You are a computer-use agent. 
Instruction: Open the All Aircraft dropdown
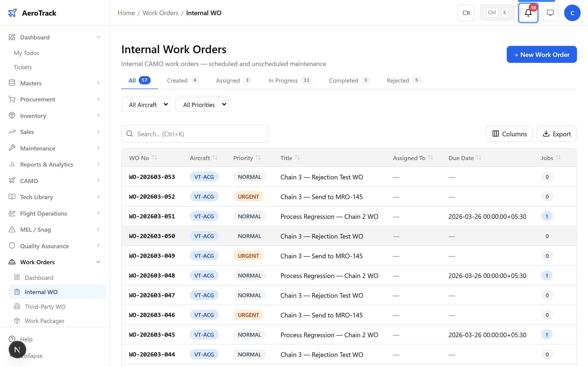[146, 105]
